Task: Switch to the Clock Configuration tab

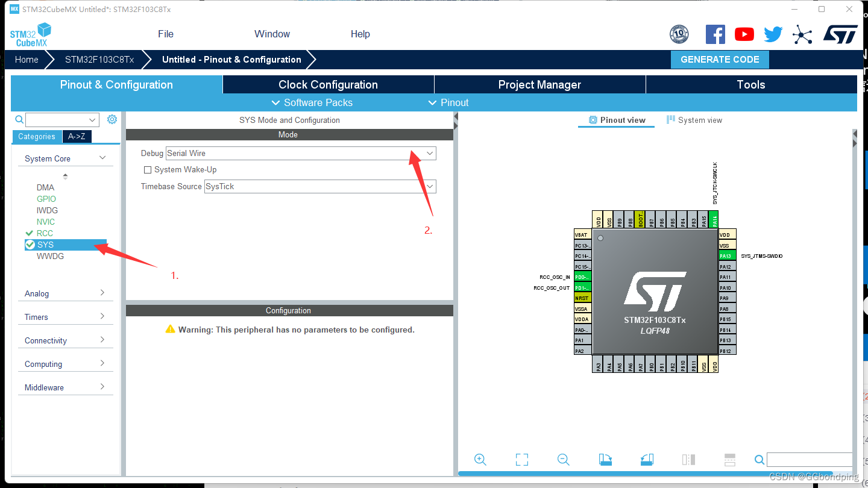Action: (329, 84)
